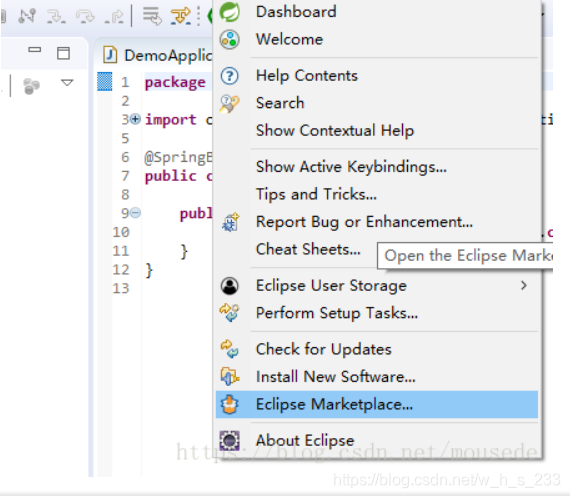Click the Install New Software icon
This screenshot has height=498, width=570.
click(229, 377)
